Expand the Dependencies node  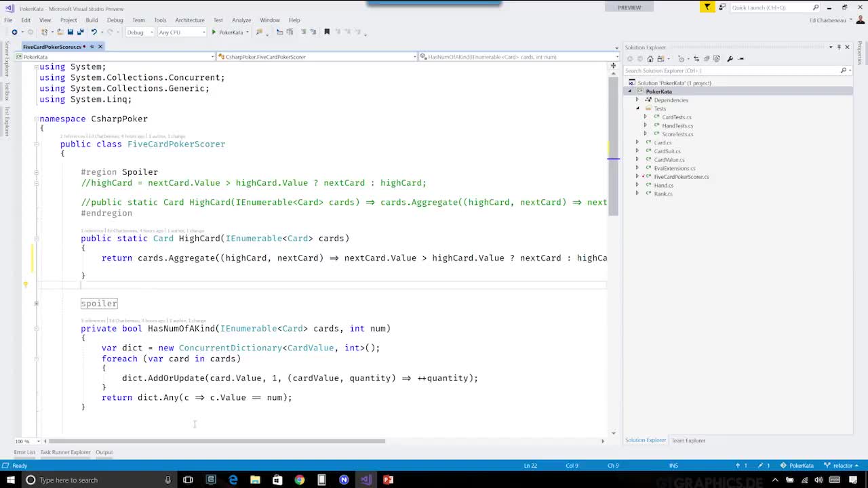click(x=637, y=100)
